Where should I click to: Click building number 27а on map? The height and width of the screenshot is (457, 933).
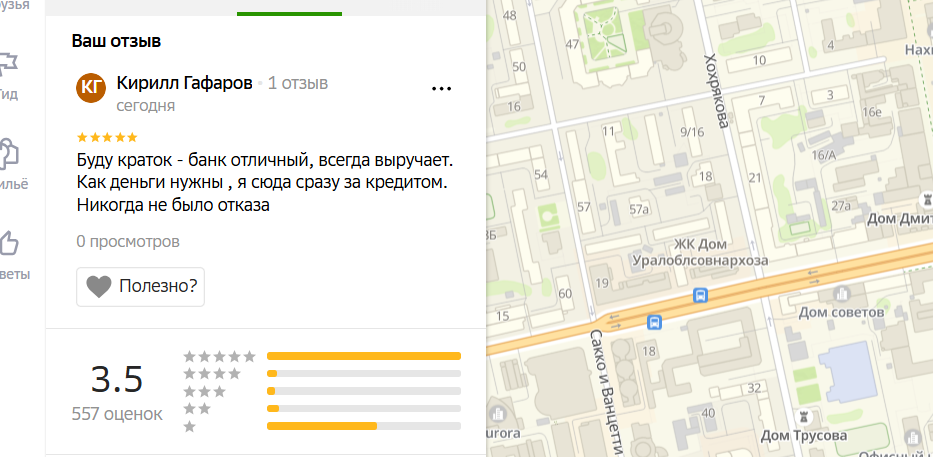click(x=841, y=206)
